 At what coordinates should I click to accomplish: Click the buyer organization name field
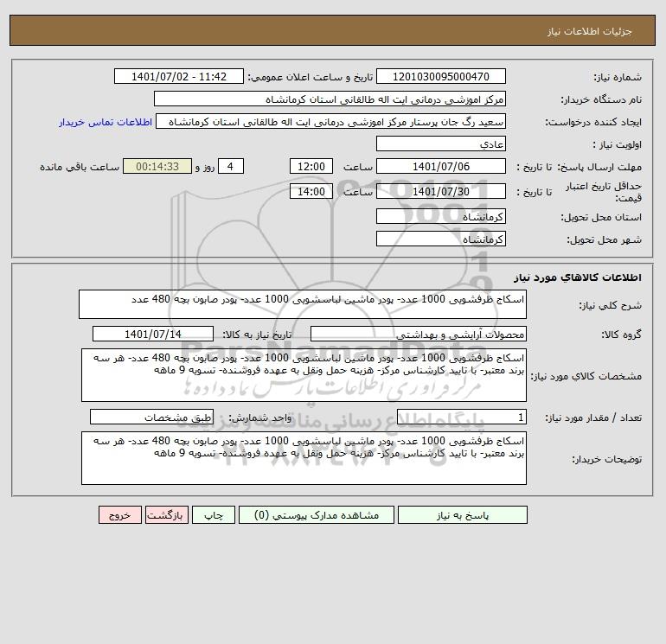[330, 99]
